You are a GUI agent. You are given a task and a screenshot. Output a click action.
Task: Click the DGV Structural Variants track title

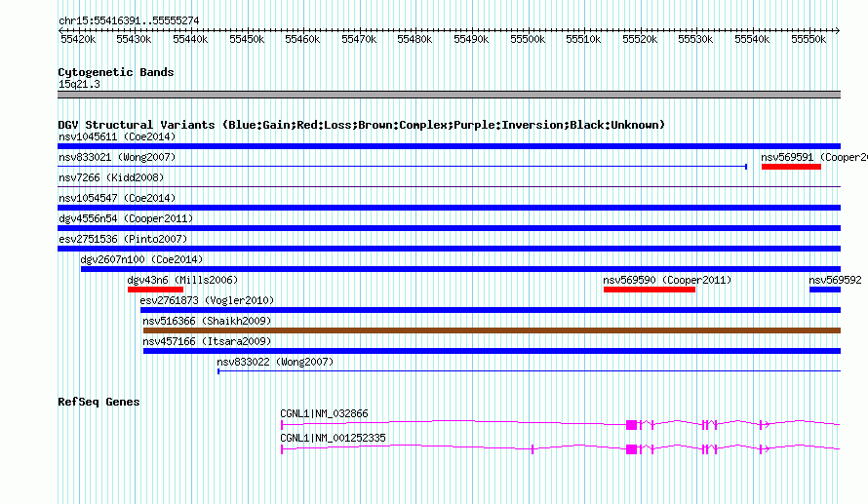click(x=361, y=125)
